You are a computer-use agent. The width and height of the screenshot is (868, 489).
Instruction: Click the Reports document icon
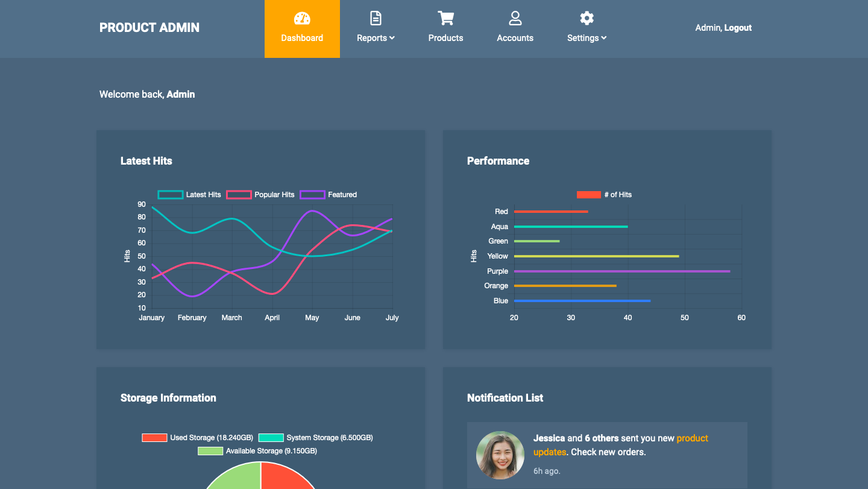[376, 18]
